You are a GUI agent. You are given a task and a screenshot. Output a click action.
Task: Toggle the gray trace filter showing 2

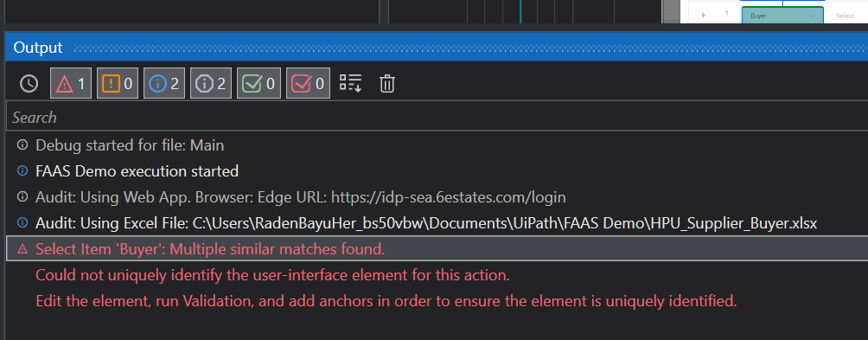click(211, 84)
